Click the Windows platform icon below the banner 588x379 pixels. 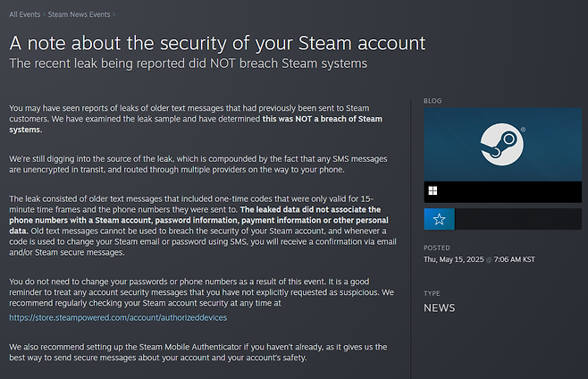coord(433,191)
